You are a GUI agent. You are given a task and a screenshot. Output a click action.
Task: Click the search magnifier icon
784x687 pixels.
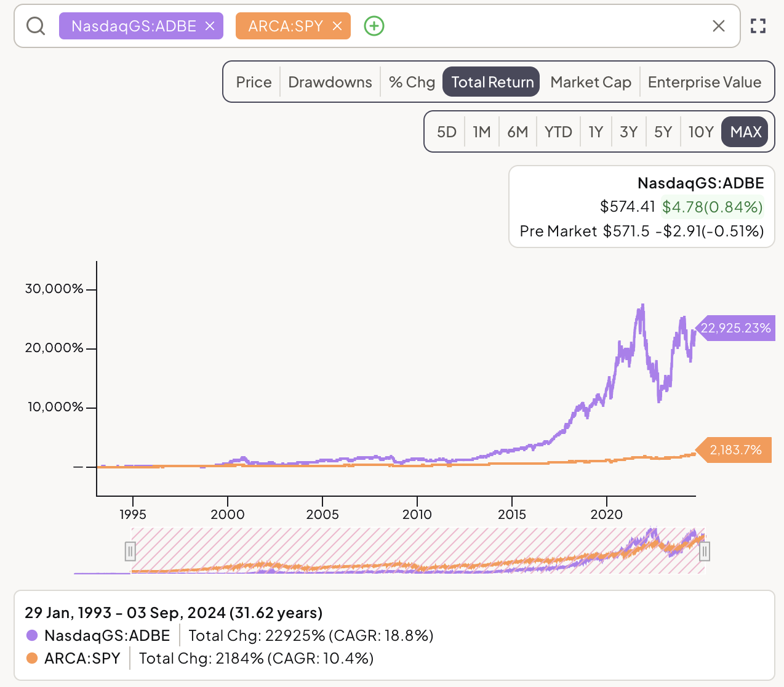36,26
